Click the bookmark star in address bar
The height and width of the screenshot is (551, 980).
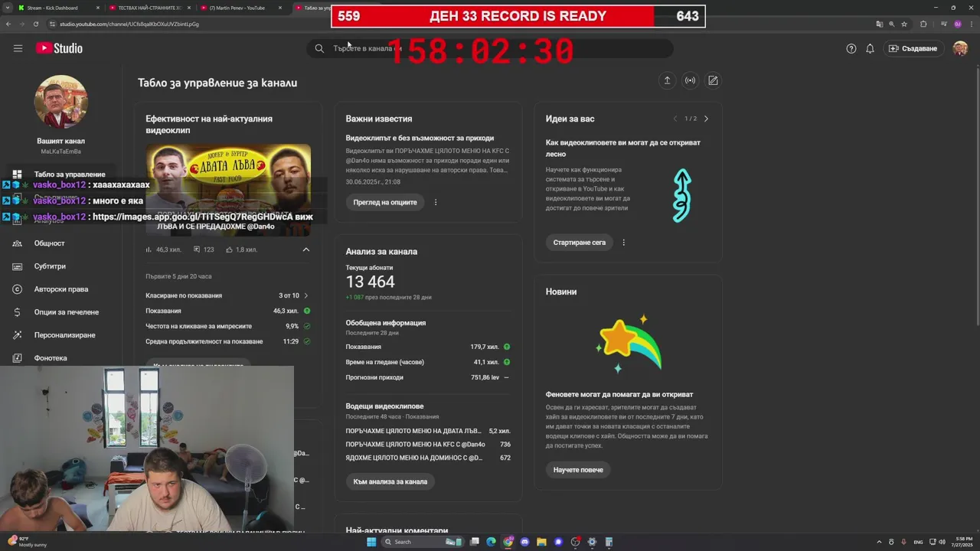[904, 24]
